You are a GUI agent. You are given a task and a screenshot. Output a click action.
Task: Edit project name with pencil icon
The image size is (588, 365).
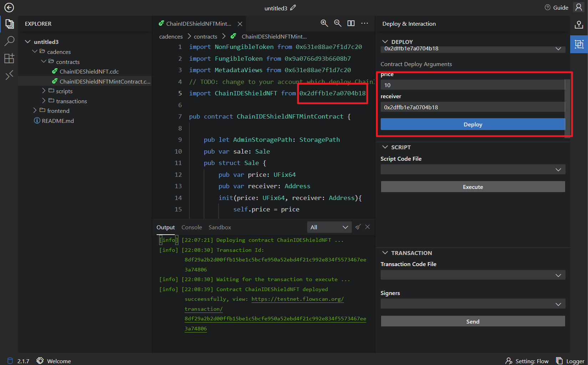[293, 7]
